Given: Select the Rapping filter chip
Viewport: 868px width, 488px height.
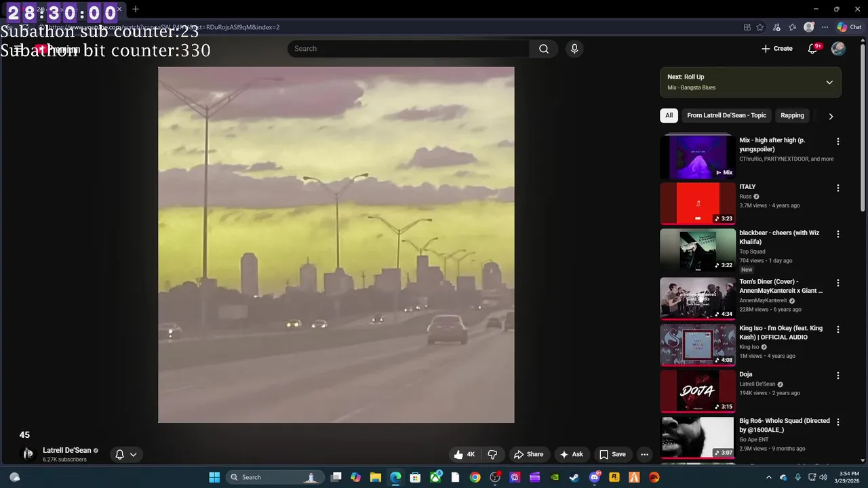Looking at the screenshot, I should (792, 115).
